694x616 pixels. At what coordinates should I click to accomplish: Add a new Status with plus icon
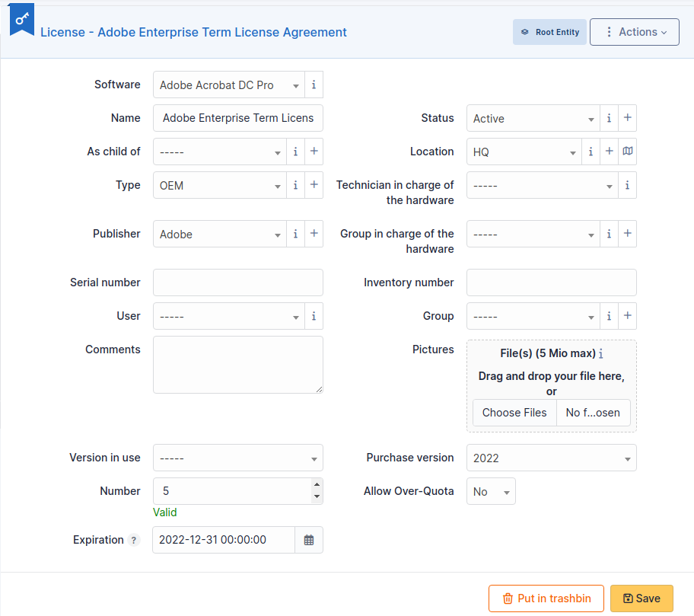tap(628, 118)
